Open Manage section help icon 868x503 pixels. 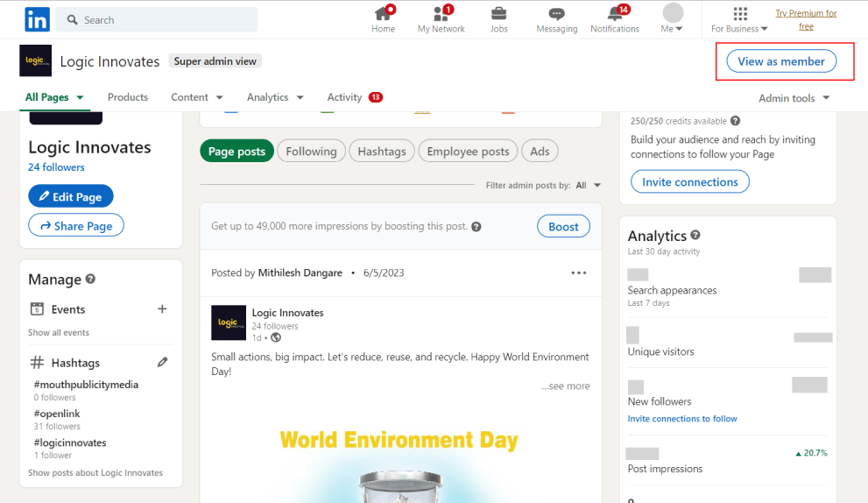91,279
